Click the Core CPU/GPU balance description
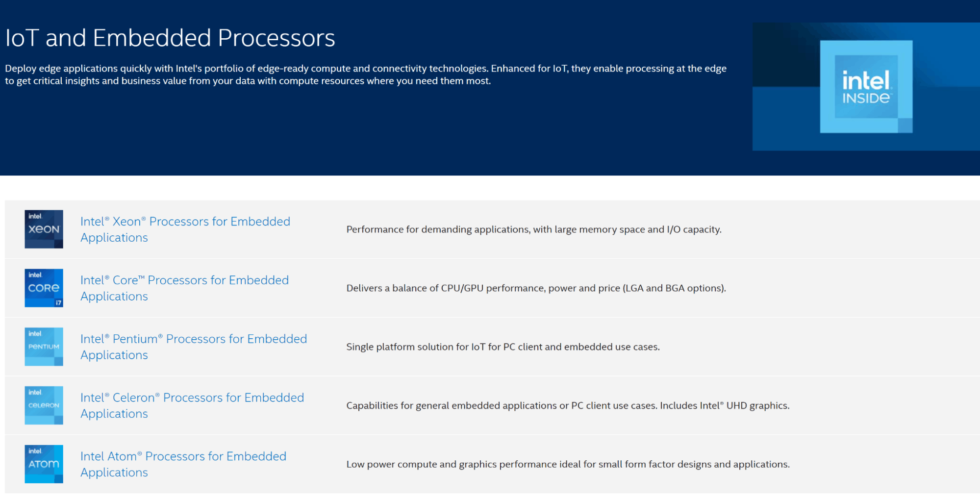The width and height of the screenshot is (980, 500). click(x=536, y=288)
